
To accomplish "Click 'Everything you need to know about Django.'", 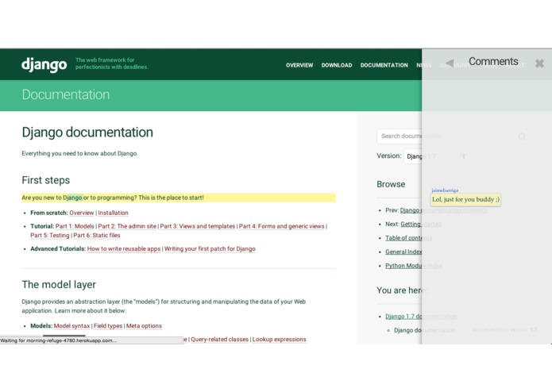I will 80,154.
